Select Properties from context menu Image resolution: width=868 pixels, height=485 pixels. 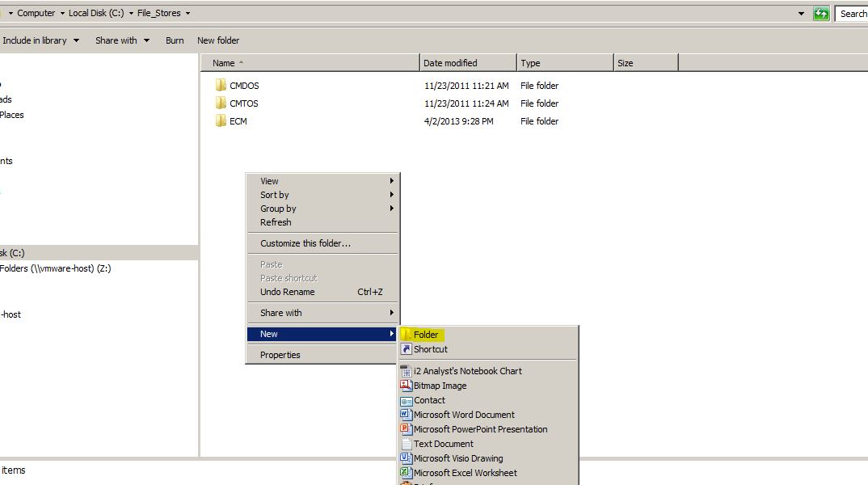tap(282, 354)
